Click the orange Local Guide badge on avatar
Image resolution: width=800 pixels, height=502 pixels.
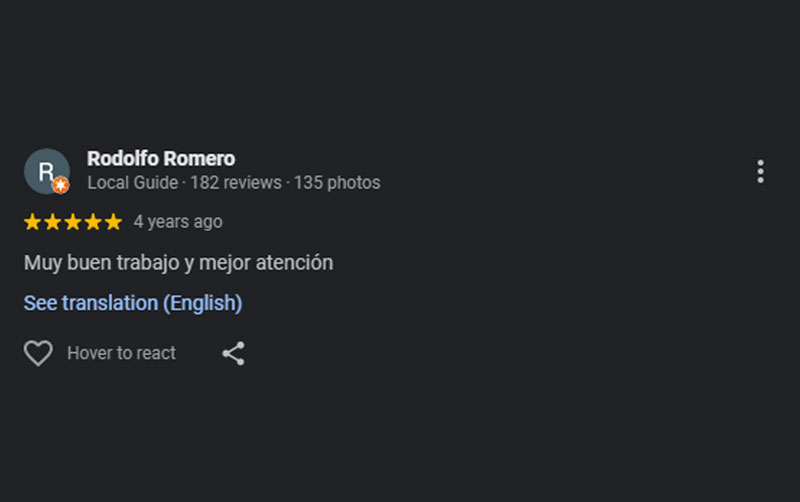61,185
